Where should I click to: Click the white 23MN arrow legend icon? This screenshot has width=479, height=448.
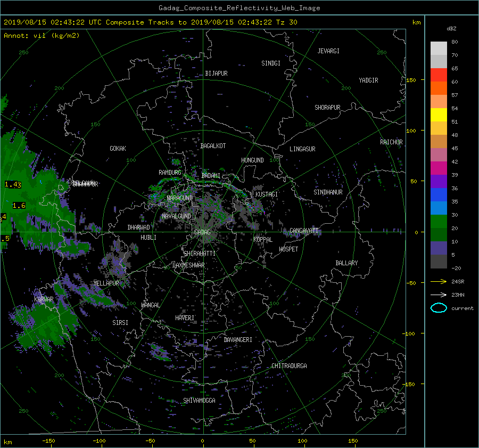pos(439,295)
